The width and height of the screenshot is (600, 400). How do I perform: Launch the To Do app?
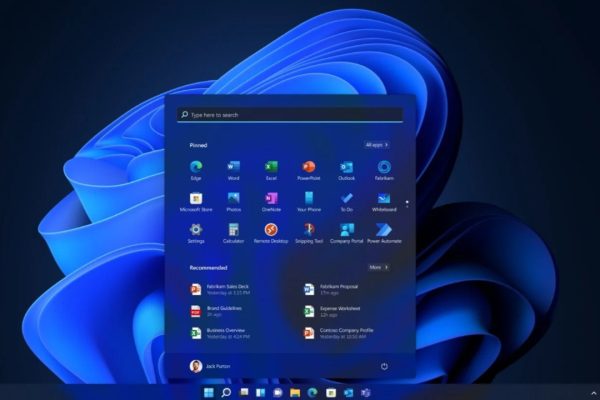(x=346, y=202)
